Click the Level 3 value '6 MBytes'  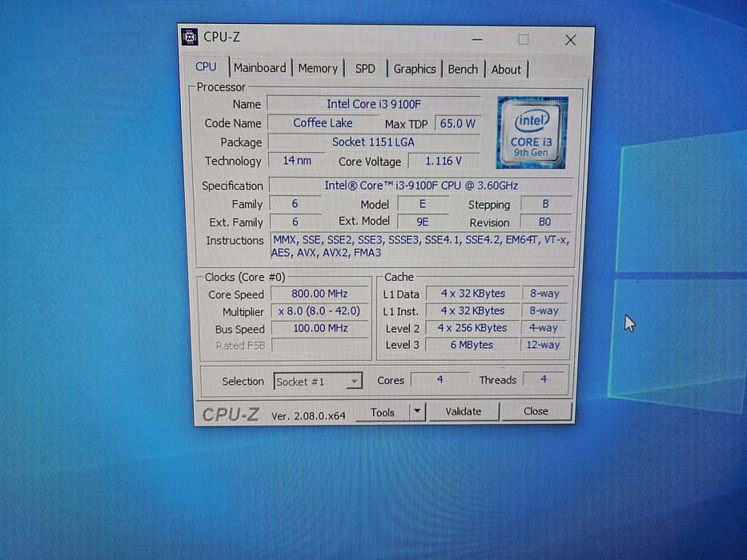pyautogui.click(x=472, y=345)
